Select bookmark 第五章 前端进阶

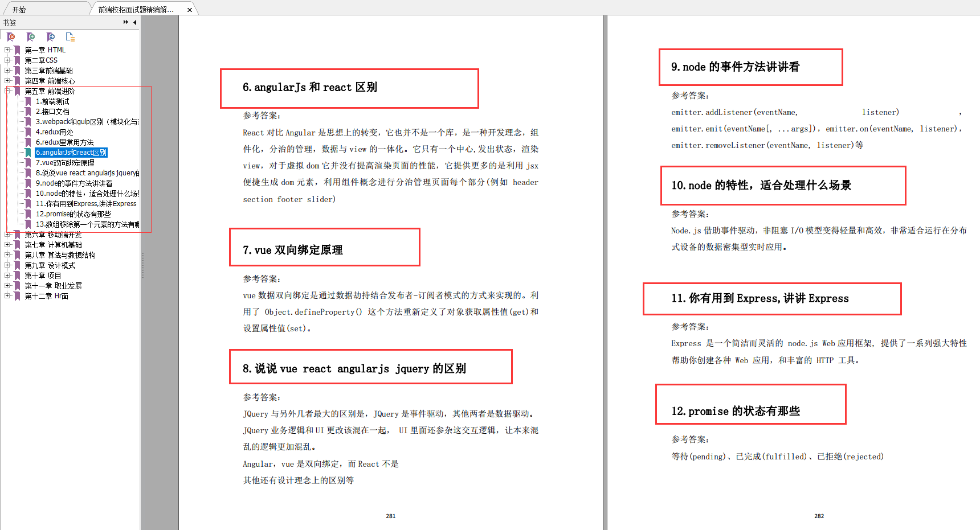(x=50, y=91)
